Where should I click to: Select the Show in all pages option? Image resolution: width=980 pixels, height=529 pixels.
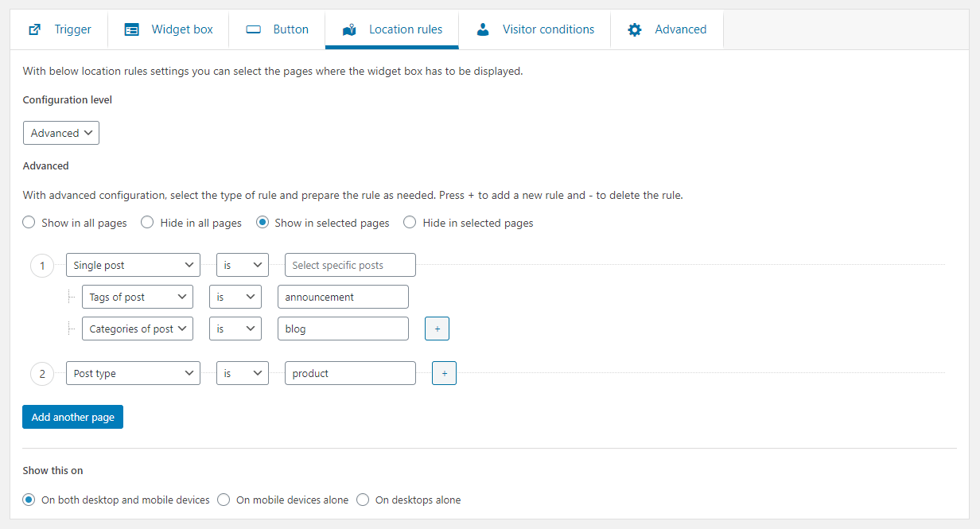[x=29, y=223]
